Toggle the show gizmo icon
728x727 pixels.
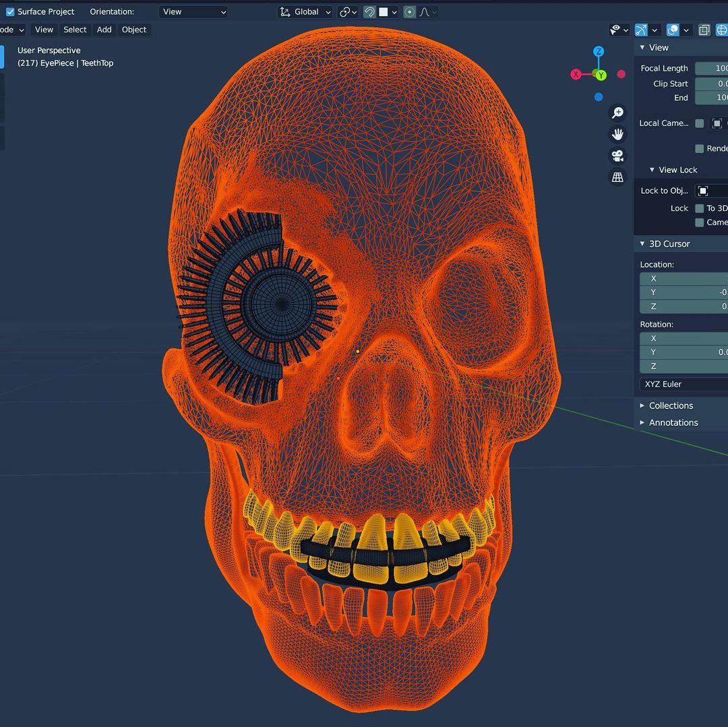(x=641, y=30)
